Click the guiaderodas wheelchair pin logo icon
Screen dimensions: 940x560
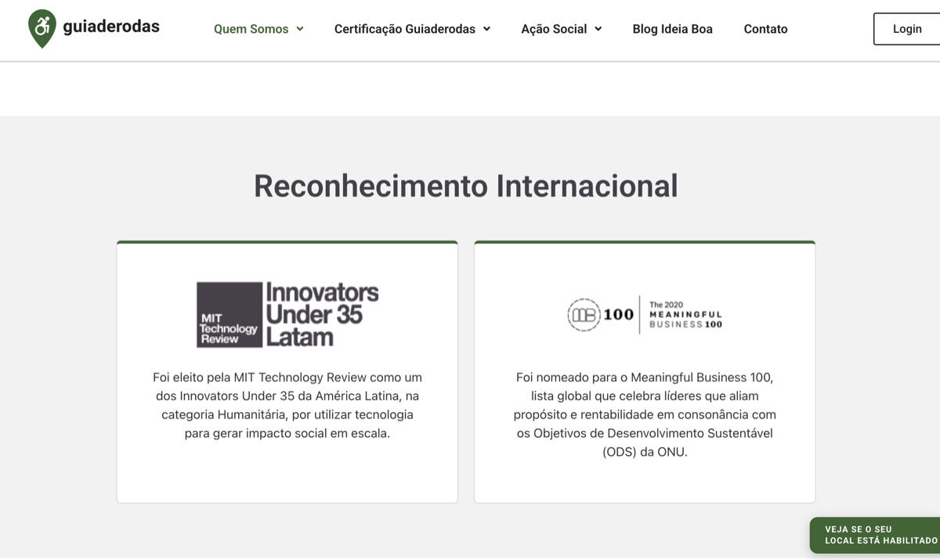[42, 29]
